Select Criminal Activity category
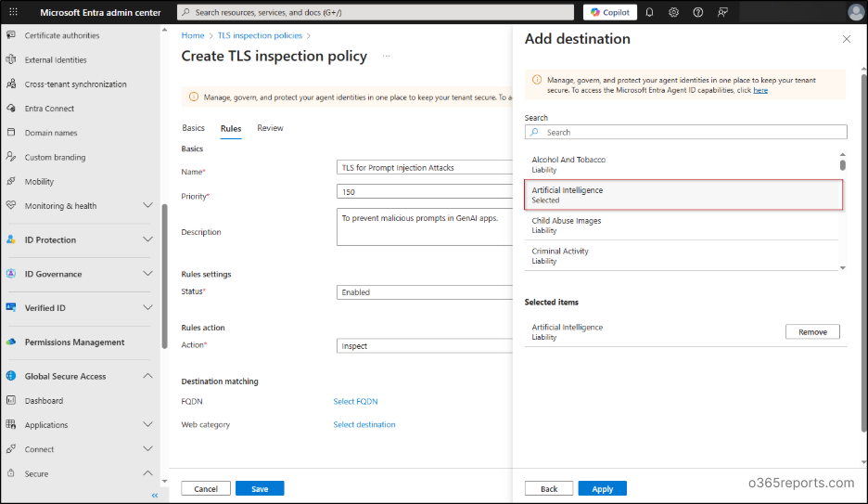This screenshot has height=504, width=868. [x=682, y=255]
